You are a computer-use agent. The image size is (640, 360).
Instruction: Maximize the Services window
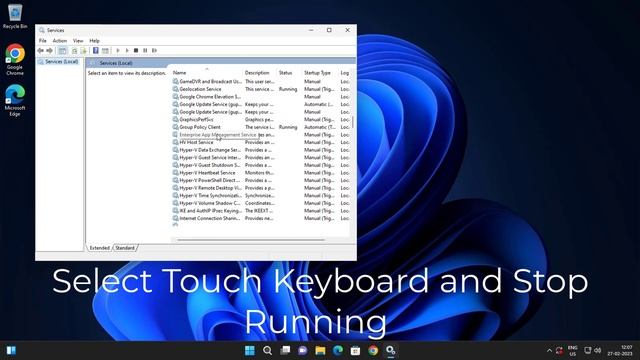pyautogui.click(x=329, y=30)
